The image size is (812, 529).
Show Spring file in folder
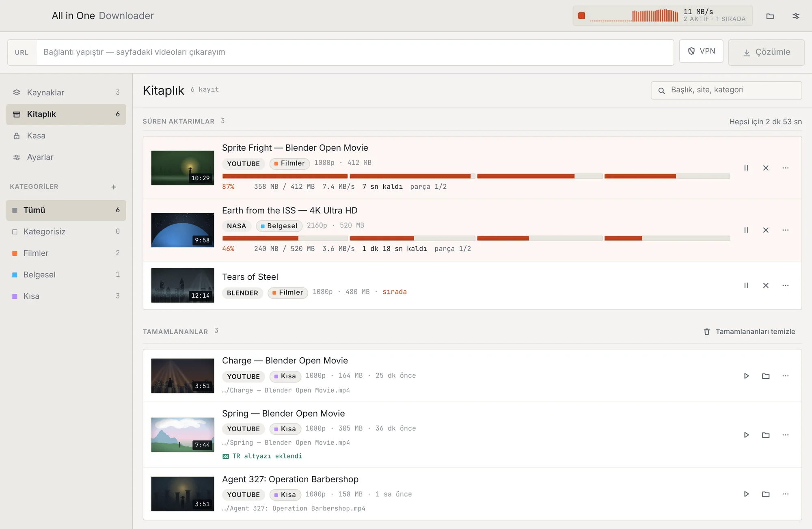(766, 435)
